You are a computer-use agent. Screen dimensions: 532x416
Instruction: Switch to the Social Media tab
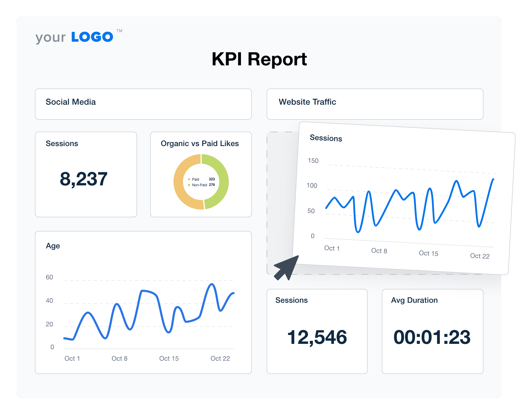tap(70, 102)
